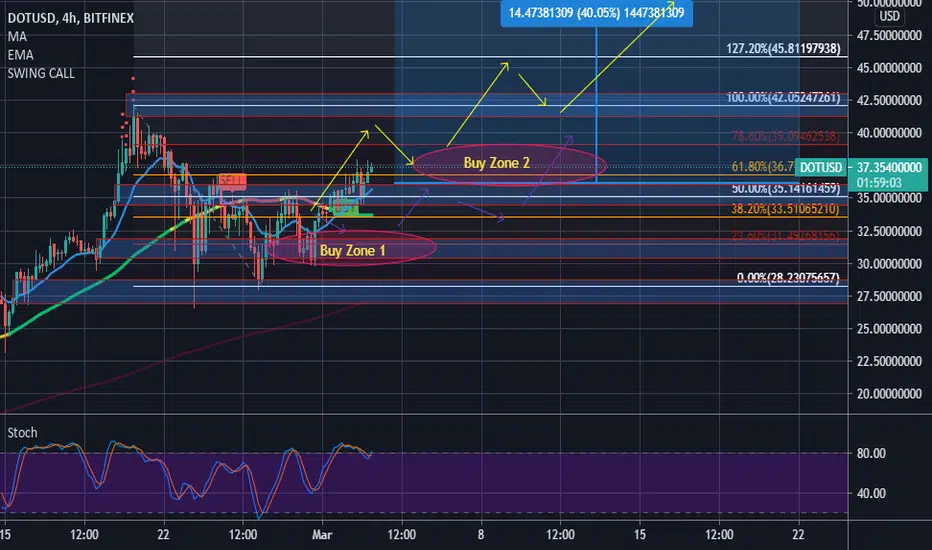Click the 8 date label on time axis
Screen dimensions: 932x550
[x=480, y=535]
